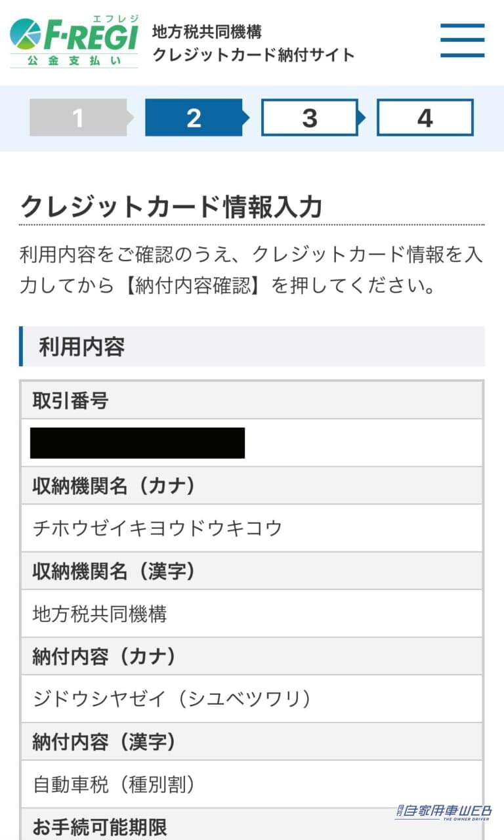This screenshot has width=504, height=840.
Task: Click the お手続可能期限 label
Action: 100,826
